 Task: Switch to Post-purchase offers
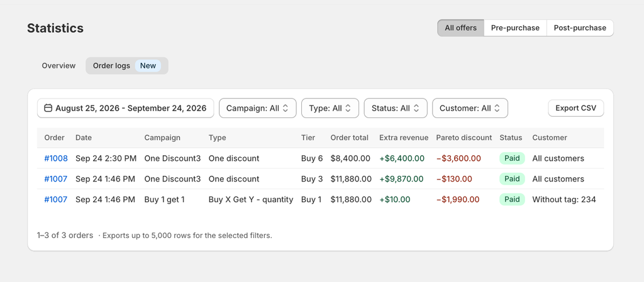580,28
